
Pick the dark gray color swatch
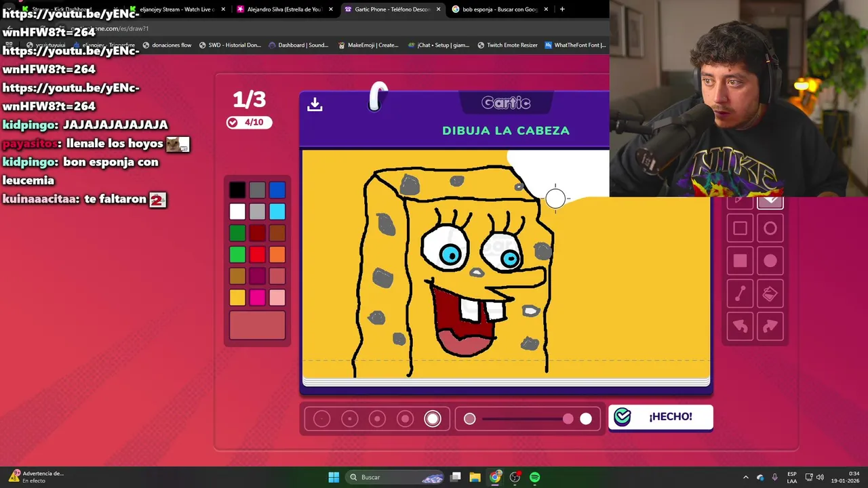[x=257, y=190]
